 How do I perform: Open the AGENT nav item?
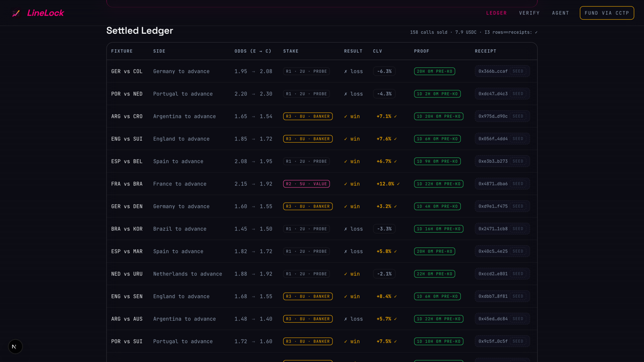coord(560,13)
